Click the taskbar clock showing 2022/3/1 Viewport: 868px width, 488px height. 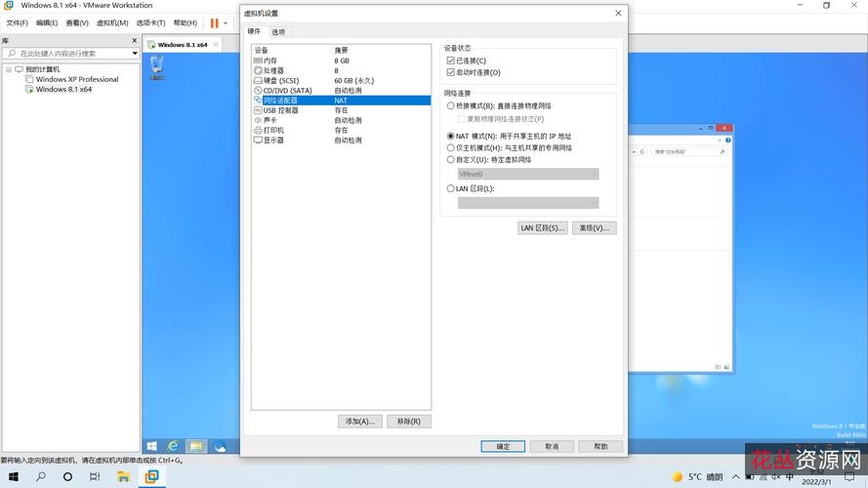[816, 476]
